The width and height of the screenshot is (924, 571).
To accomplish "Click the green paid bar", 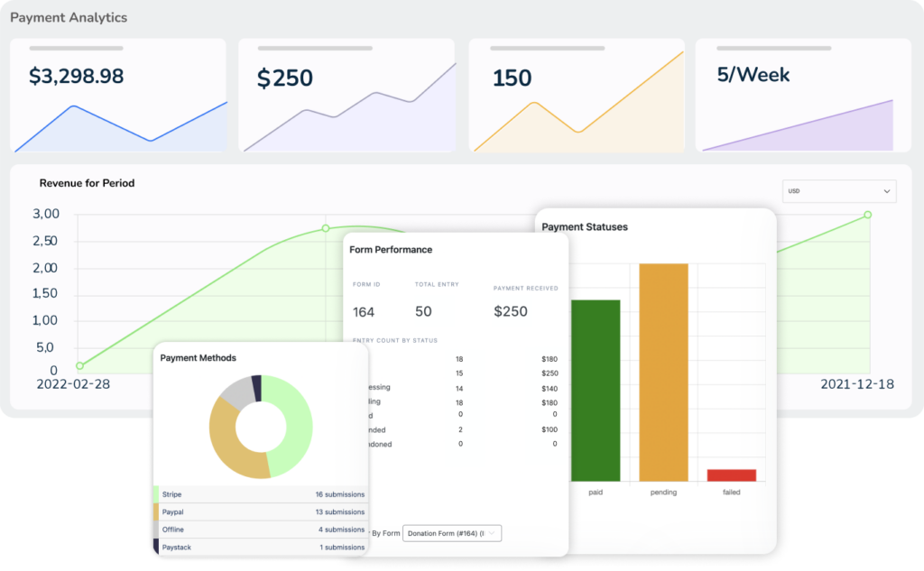I will click(596, 390).
